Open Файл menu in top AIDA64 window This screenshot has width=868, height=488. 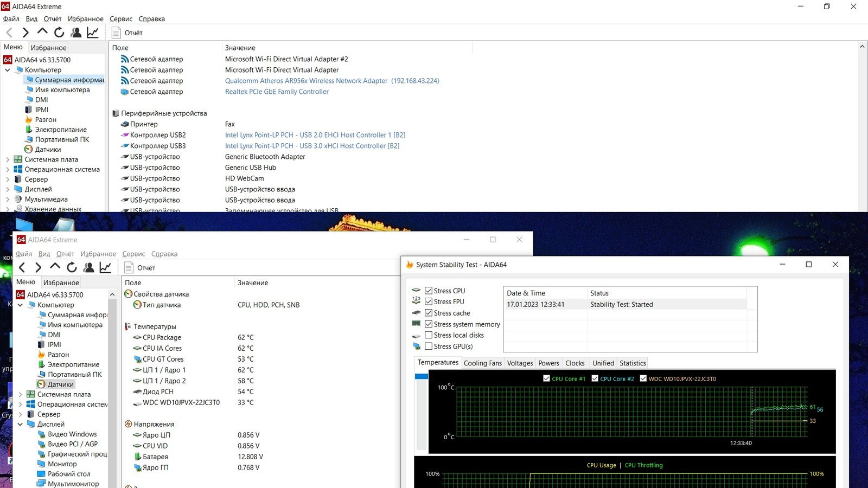(11, 18)
